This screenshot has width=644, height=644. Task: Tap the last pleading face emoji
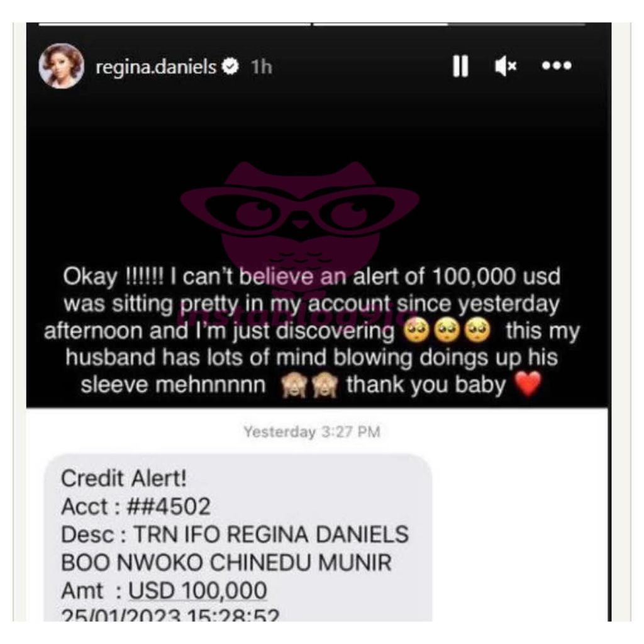click(x=477, y=331)
